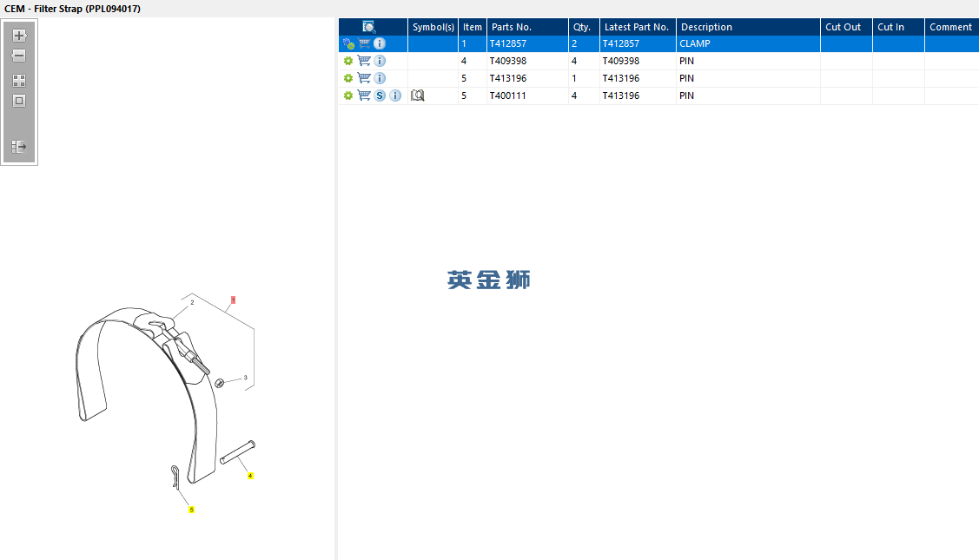Screen dimensions: 979x560
Task: Open info for T412857 CLAMP
Action: (x=380, y=43)
